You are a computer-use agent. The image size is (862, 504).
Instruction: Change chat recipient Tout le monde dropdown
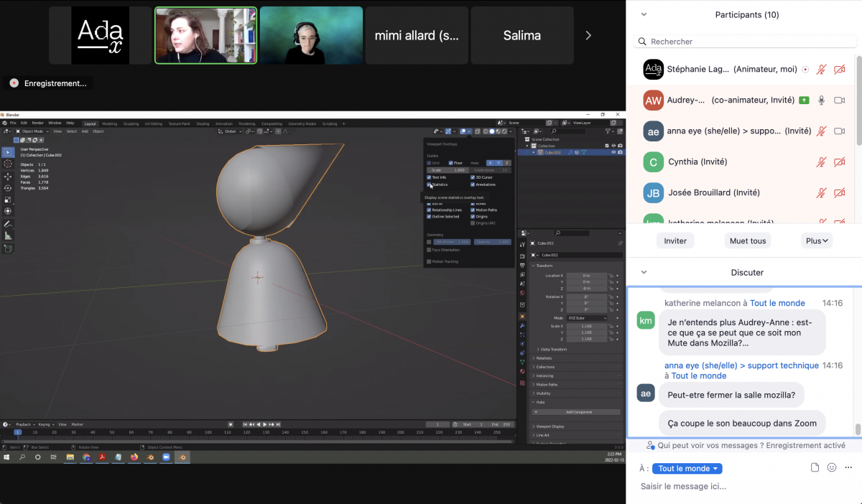(x=687, y=469)
